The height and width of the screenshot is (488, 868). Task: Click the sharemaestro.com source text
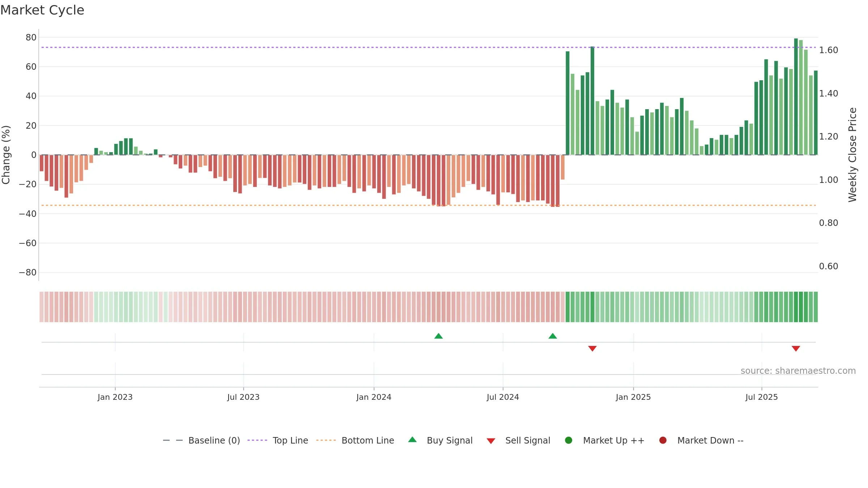[x=798, y=371]
